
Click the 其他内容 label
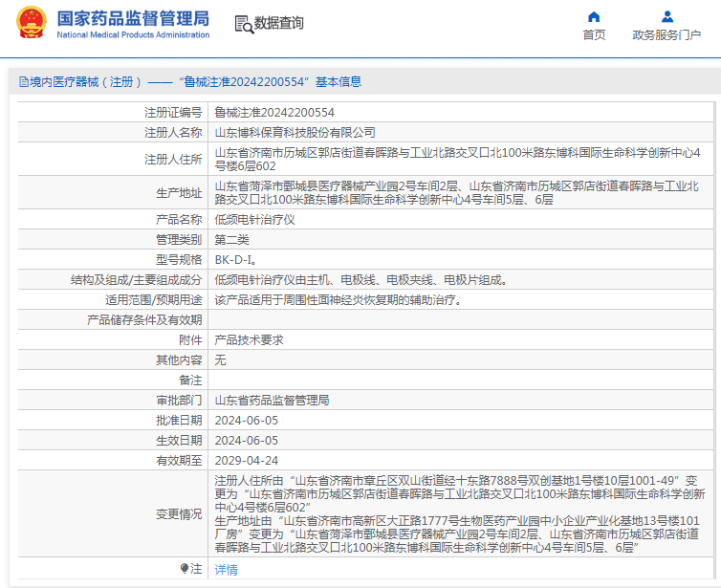(x=179, y=360)
